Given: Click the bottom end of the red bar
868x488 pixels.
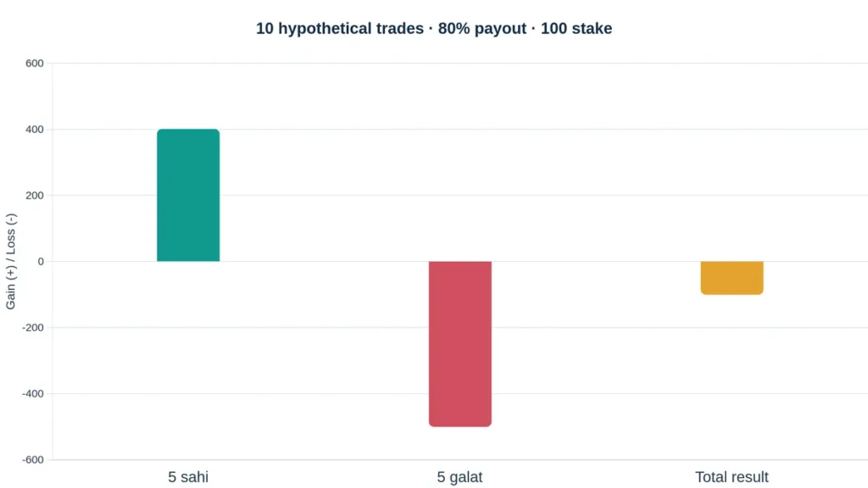Looking at the screenshot, I should 460,425.
